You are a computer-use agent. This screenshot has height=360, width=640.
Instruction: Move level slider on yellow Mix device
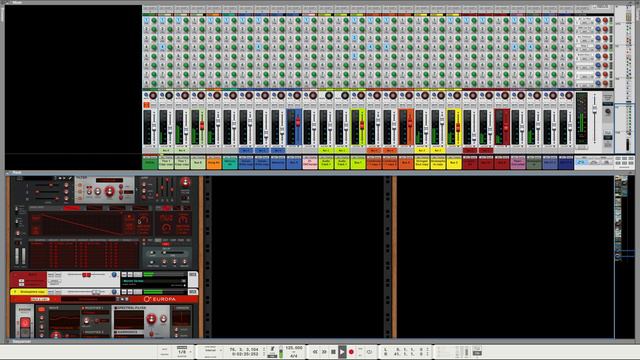pos(96,292)
